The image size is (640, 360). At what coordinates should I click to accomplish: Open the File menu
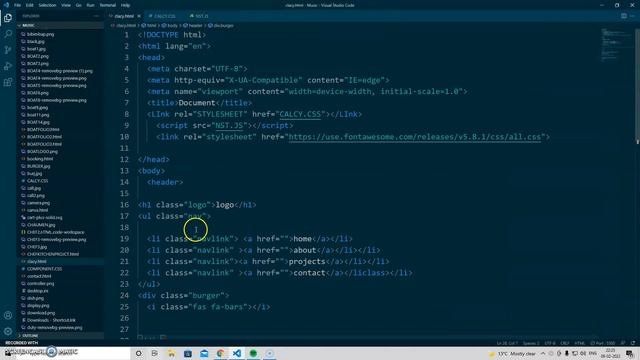pos(17,5)
